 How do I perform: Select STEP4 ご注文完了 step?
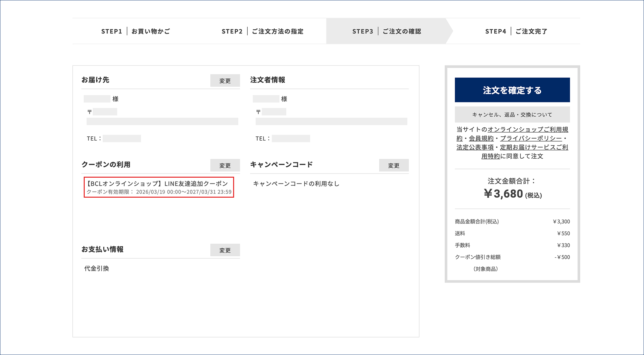(x=516, y=31)
